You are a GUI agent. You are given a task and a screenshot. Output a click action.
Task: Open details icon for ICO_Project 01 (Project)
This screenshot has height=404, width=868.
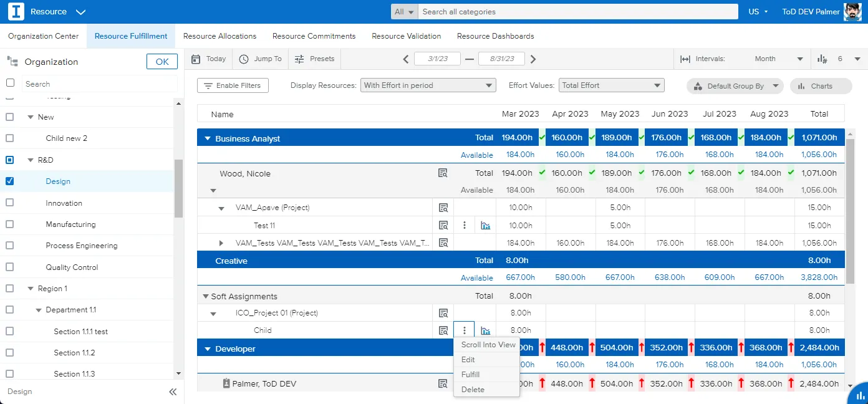[x=443, y=313]
